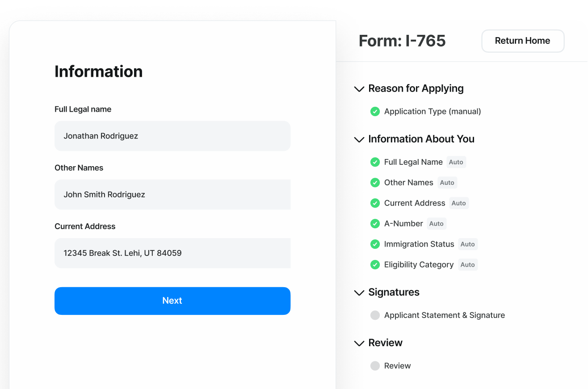The height and width of the screenshot is (389, 588).
Task: Select the green check icon for Current Address
Action: coord(375,203)
